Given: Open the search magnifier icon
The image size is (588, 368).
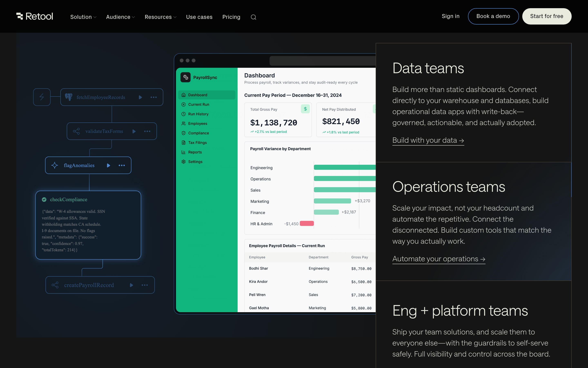Looking at the screenshot, I should (253, 17).
